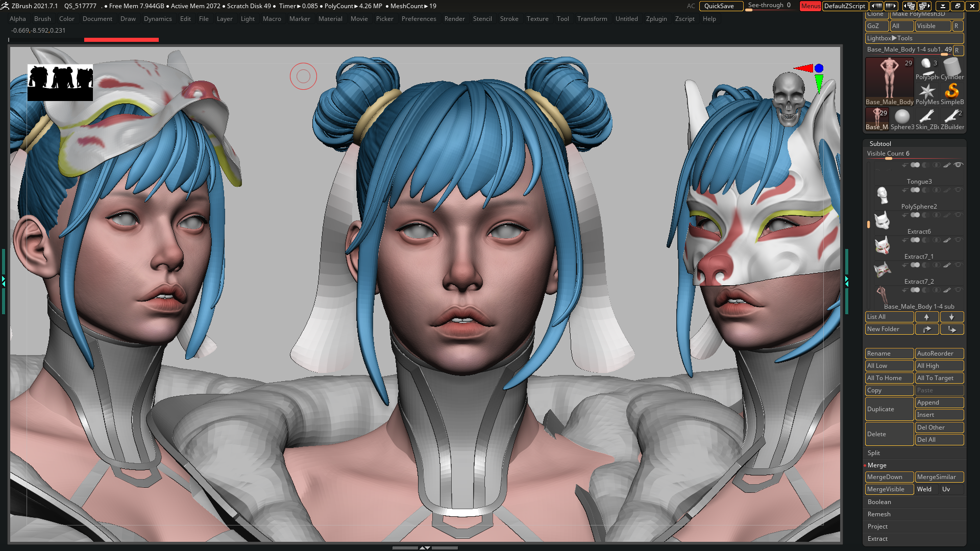Click the MergeDown button
Screen dimensions: 980x551
pyautogui.click(x=889, y=477)
